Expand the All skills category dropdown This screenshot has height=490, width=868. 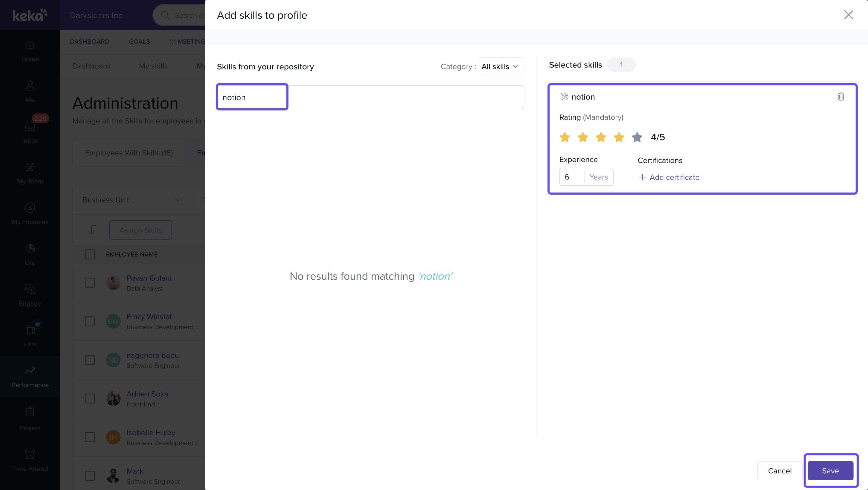click(x=501, y=66)
